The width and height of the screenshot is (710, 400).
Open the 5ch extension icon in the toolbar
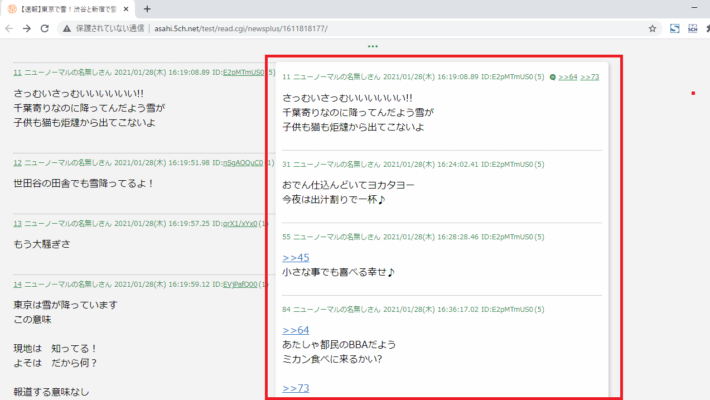point(693,29)
